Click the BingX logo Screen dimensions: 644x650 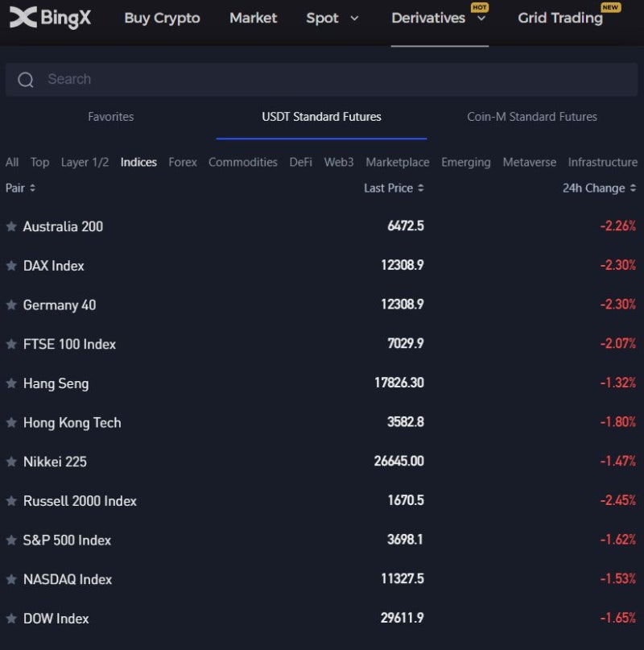tap(50, 18)
